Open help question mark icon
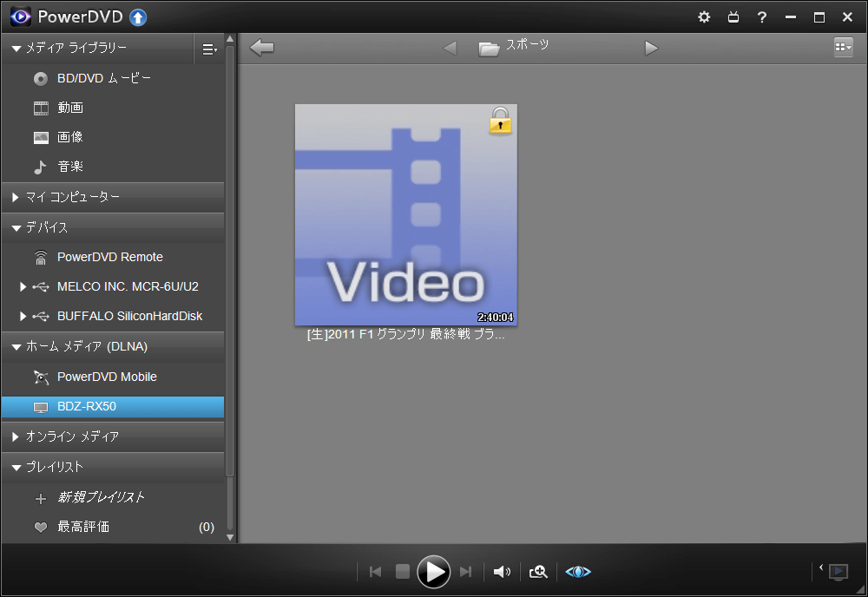Screen dimensions: 868x597 (x=762, y=17)
